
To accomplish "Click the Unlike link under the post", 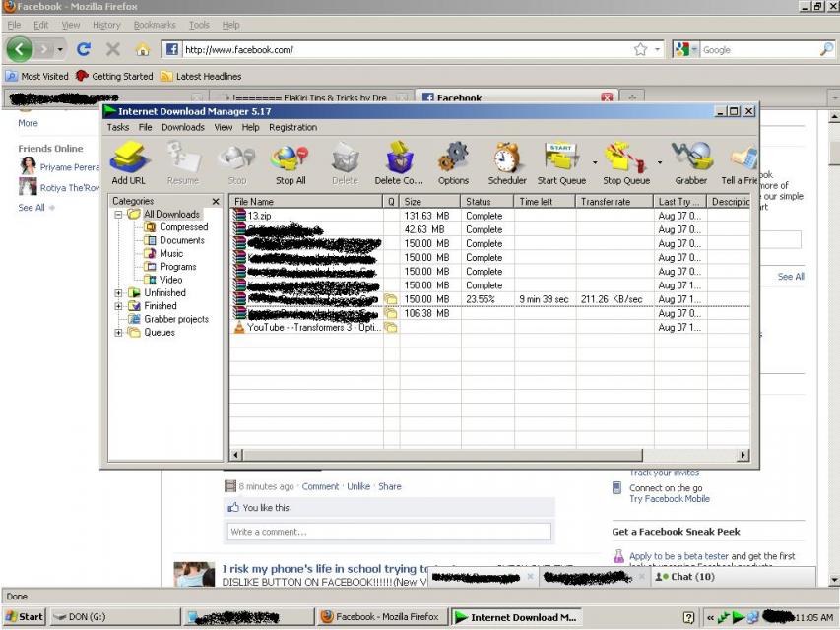I will point(358,486).
